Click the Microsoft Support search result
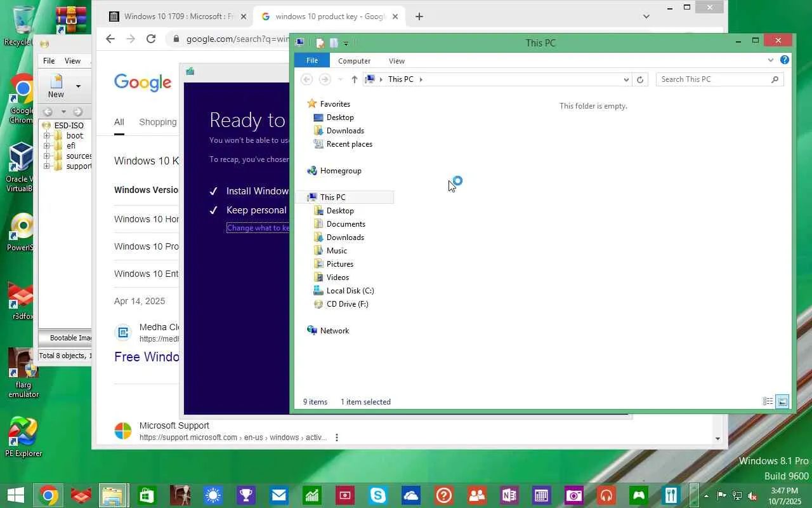812x508 pixels. coord(174,425)
